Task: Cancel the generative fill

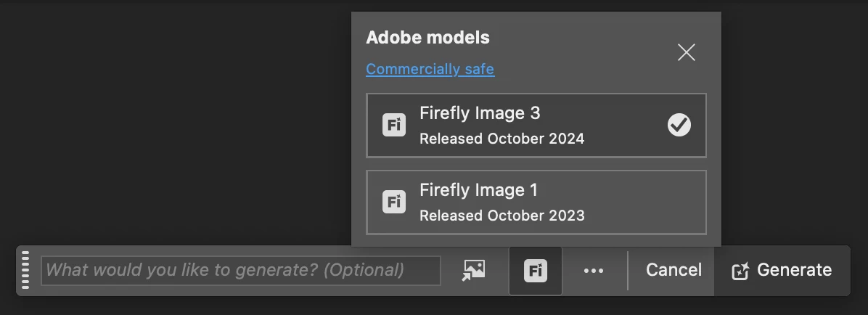Action: (x=673, y=270)
